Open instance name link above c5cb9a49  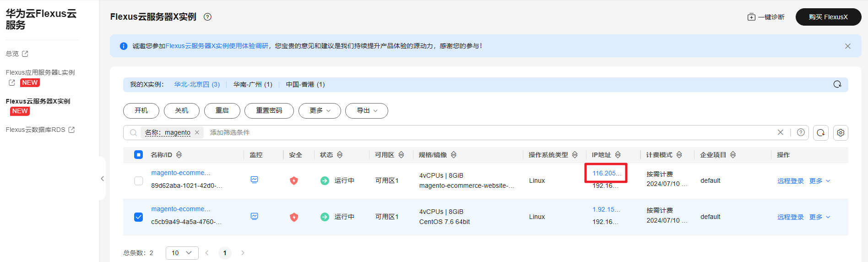[181, 209]
